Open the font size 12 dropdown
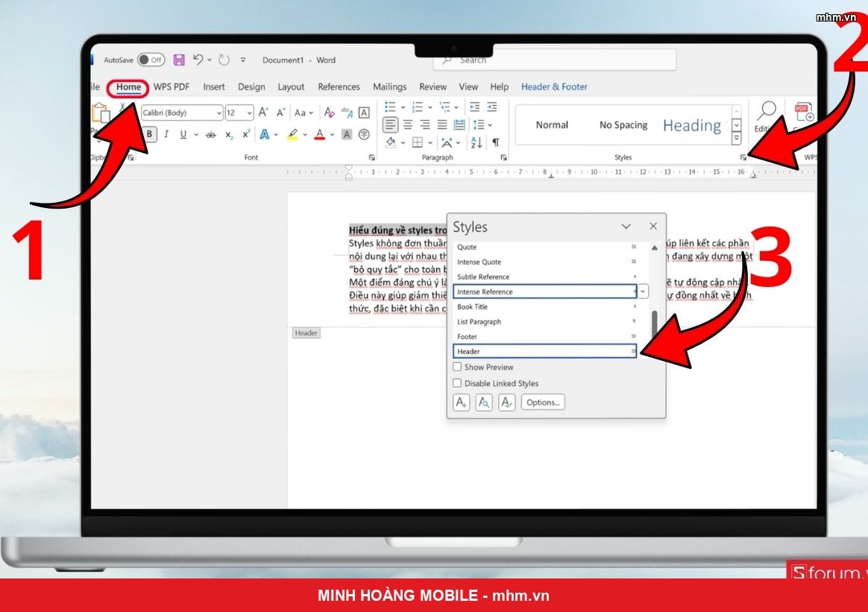 pos(239,113)
